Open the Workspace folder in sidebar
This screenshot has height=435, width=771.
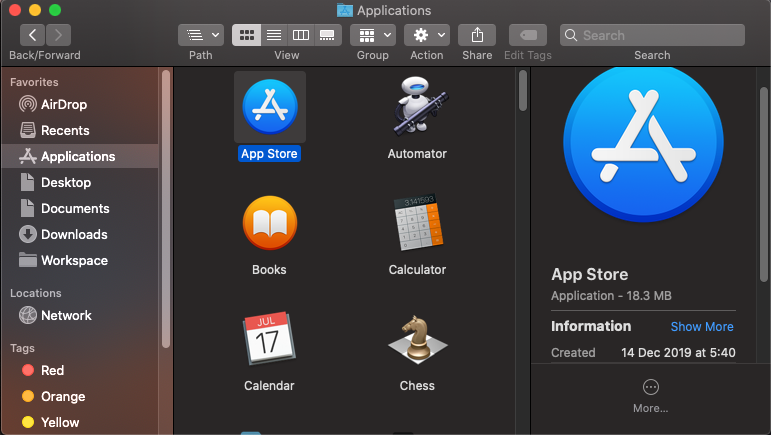80,261
